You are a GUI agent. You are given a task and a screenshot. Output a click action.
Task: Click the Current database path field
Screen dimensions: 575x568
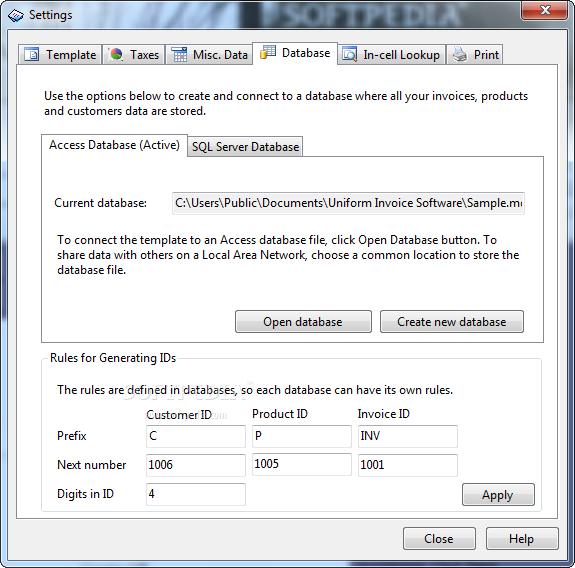point(348,203)
